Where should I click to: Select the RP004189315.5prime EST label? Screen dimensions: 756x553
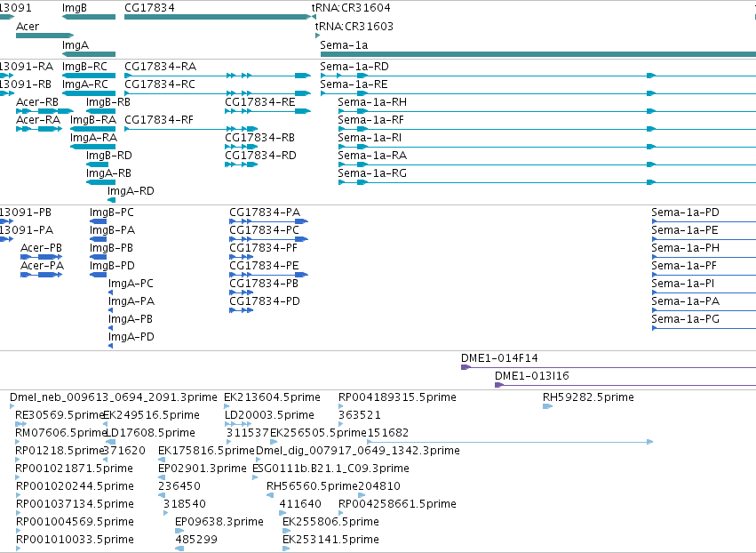point(397,397)
